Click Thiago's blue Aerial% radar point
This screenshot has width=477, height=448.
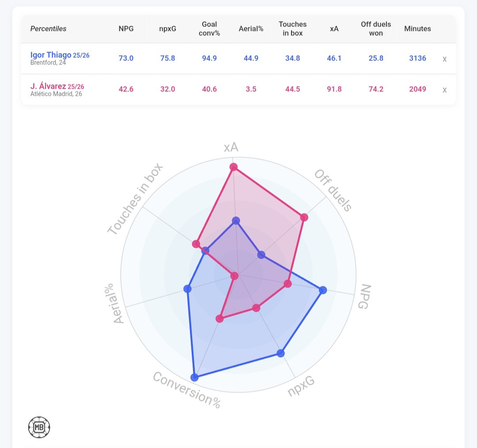coord(187,289)
